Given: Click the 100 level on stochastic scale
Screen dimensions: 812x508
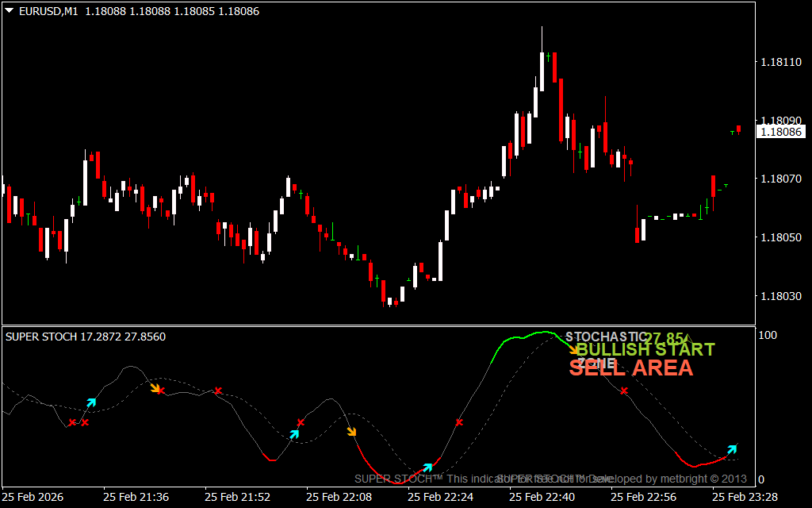Looking at the screenshot, I should [x=767, y=336].
